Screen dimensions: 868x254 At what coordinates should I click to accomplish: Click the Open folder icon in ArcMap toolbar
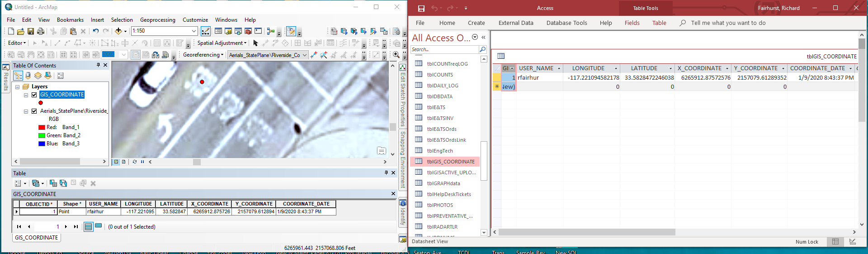[21, 31]
